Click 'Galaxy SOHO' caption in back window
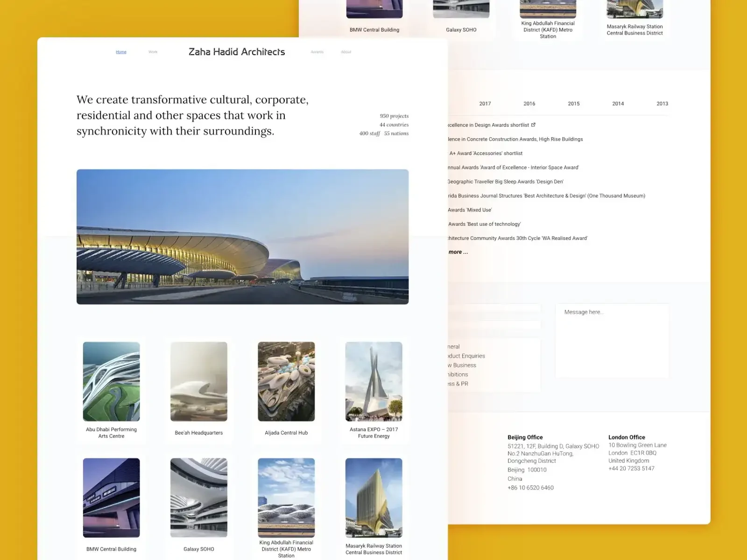 461,30
